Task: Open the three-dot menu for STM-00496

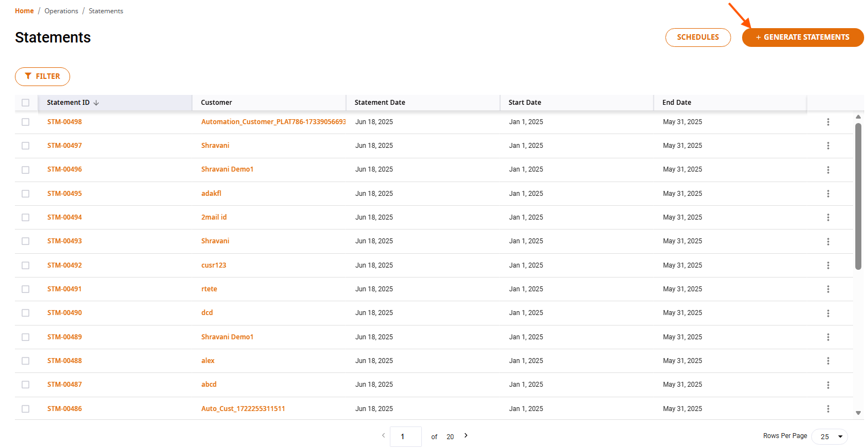Action: pyautogui.click(x=828, y=170)
